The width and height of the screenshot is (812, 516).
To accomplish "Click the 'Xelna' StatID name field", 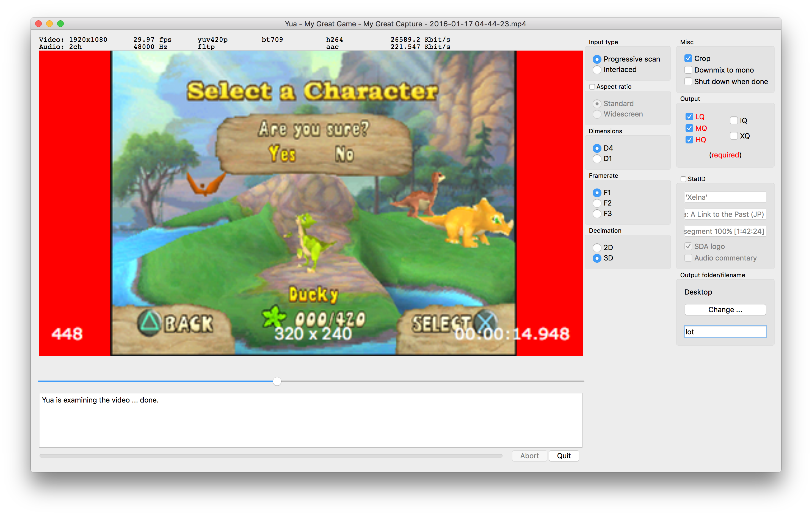I will (725, 197).
